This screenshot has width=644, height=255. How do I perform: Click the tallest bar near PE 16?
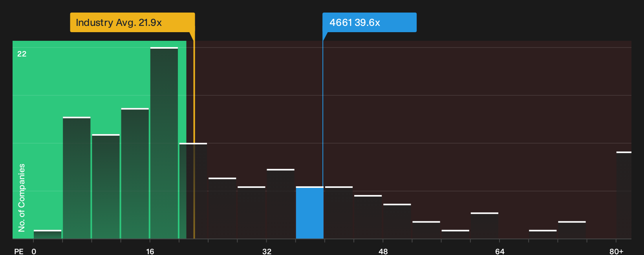pos(164,143)
